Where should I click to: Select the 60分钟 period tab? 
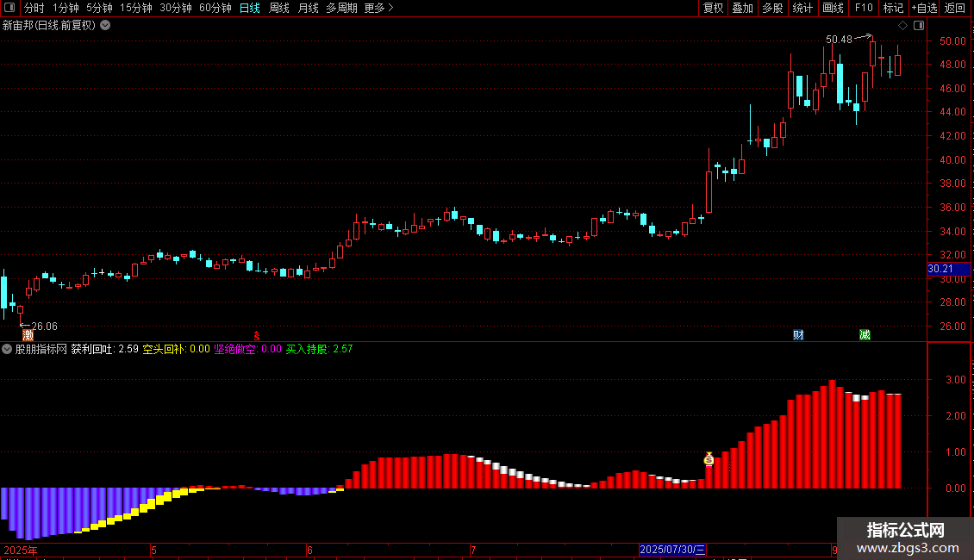(215, 8)
